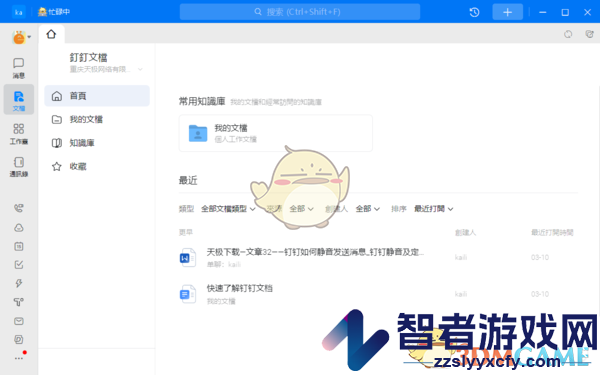Open the mail envelope sidebar icon
Image resolution: width=600 pixels, height=375 pixels.
coord(18,321)
